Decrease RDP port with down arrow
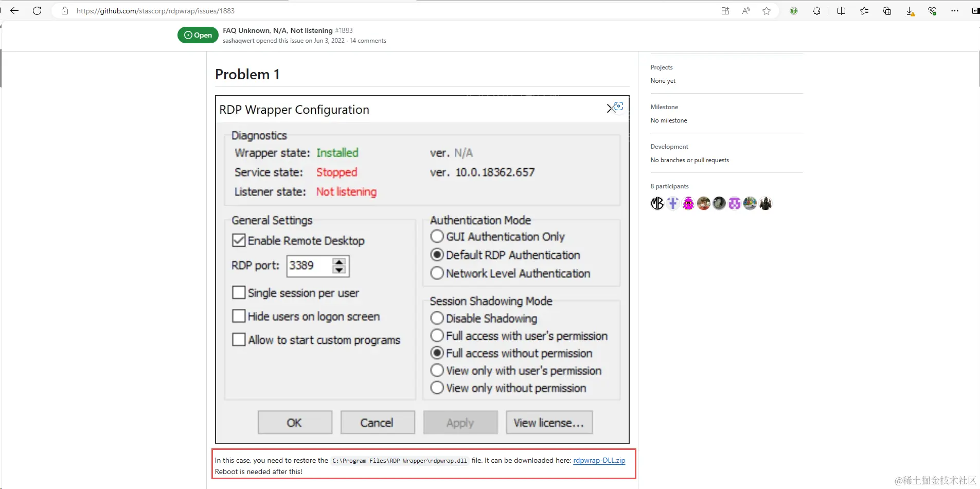The width and height of the screenshot is (980, 489). click(339, 270)
